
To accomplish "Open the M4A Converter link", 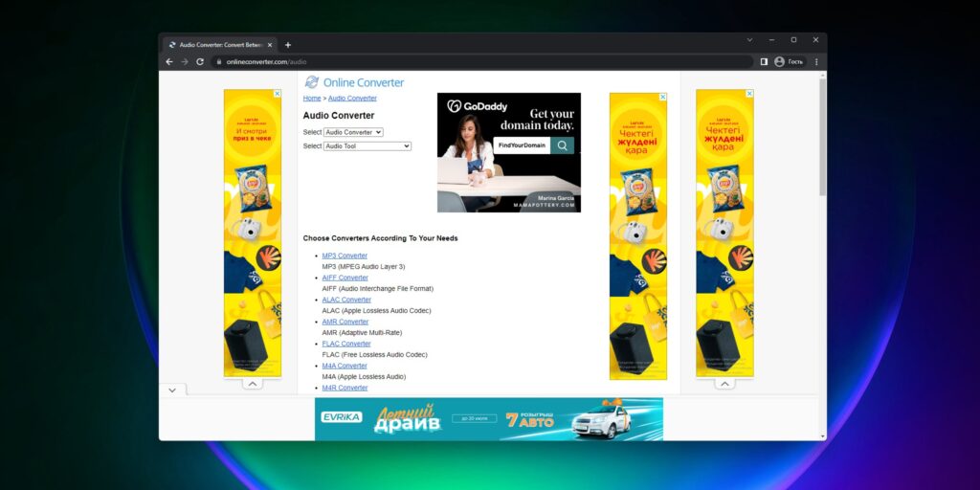I will 345,366.
